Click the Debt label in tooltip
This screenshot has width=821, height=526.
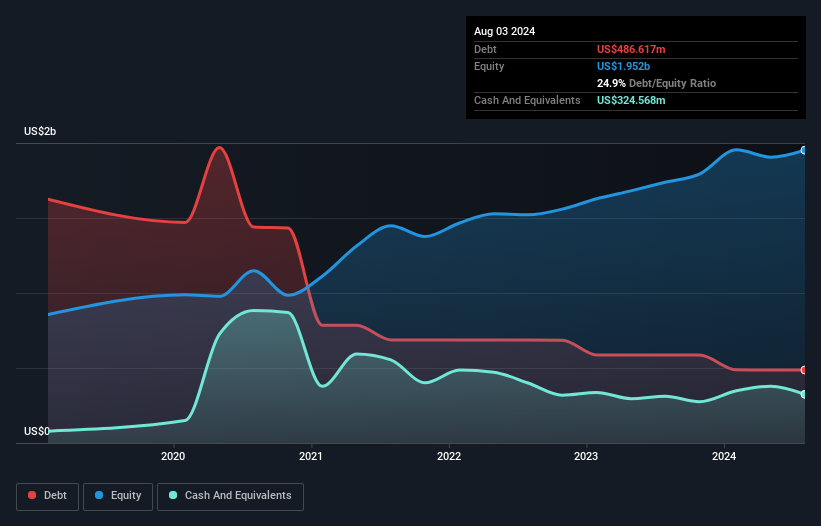(485, 49)
